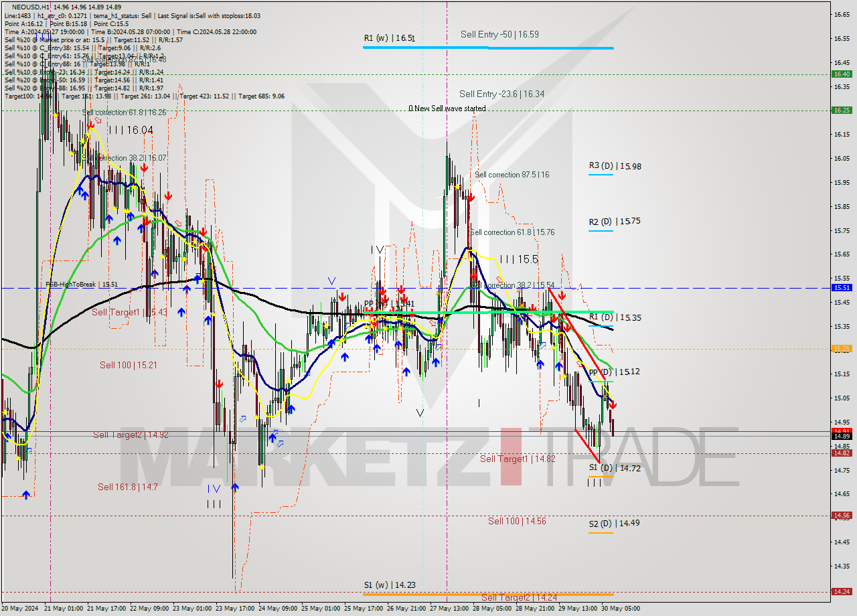The width and height of the screenshot is (857, 616).
Task: Select the 'Sell correction 61.8 | 16.26' label
Action: pos(125,112)
